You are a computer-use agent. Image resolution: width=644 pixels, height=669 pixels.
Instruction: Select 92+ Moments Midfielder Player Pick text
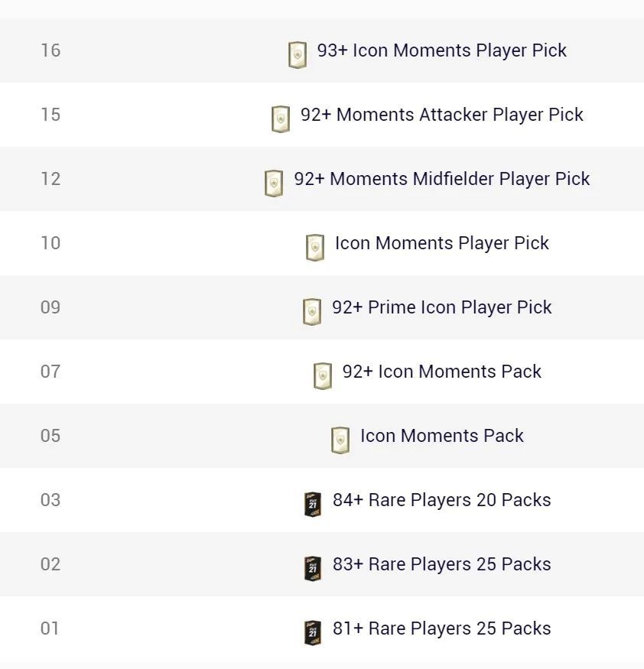point(442,179)
